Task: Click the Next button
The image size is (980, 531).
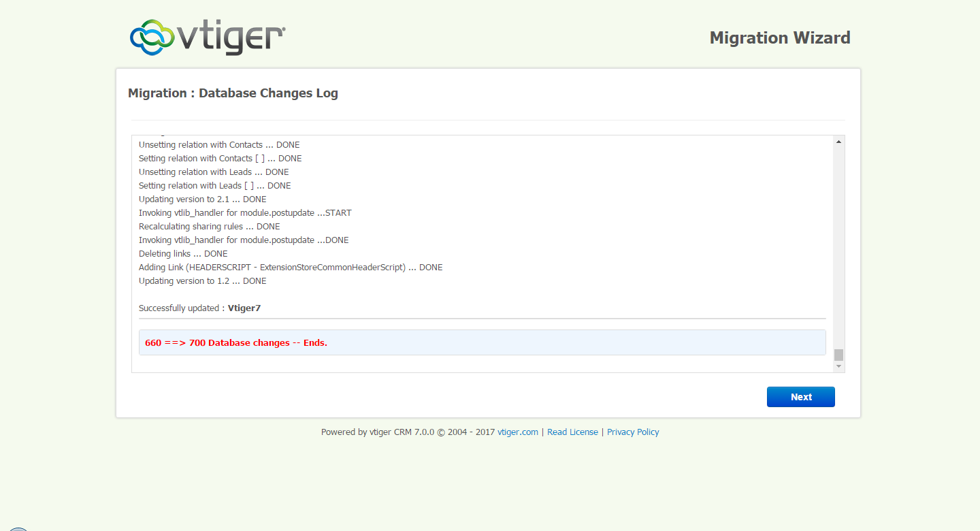Action: (800, 397)
